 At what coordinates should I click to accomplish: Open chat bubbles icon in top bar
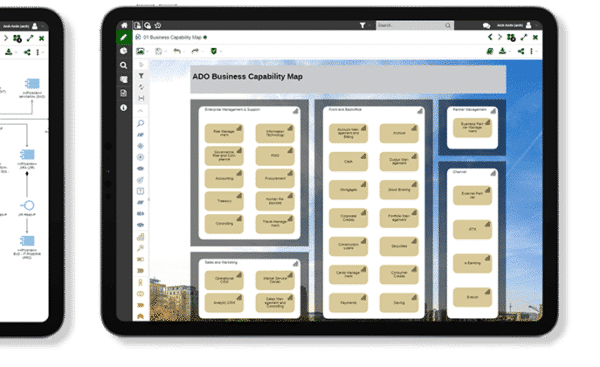click(486, 26)
